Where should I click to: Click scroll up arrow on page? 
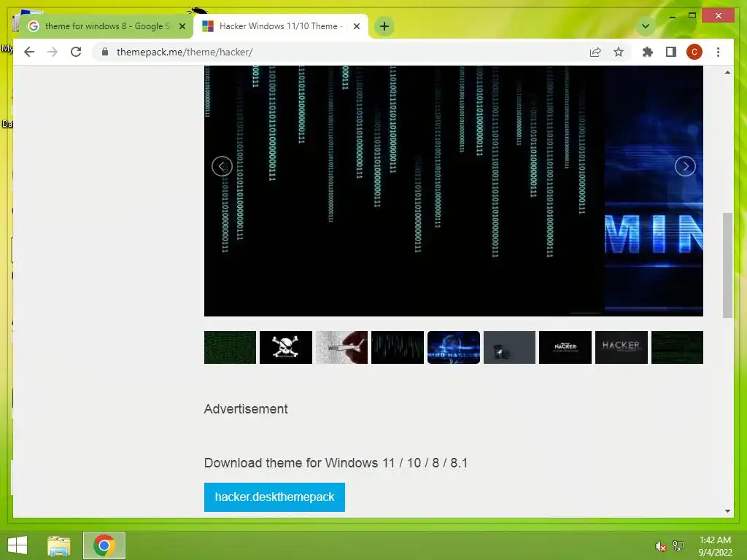tap(727, 72)
